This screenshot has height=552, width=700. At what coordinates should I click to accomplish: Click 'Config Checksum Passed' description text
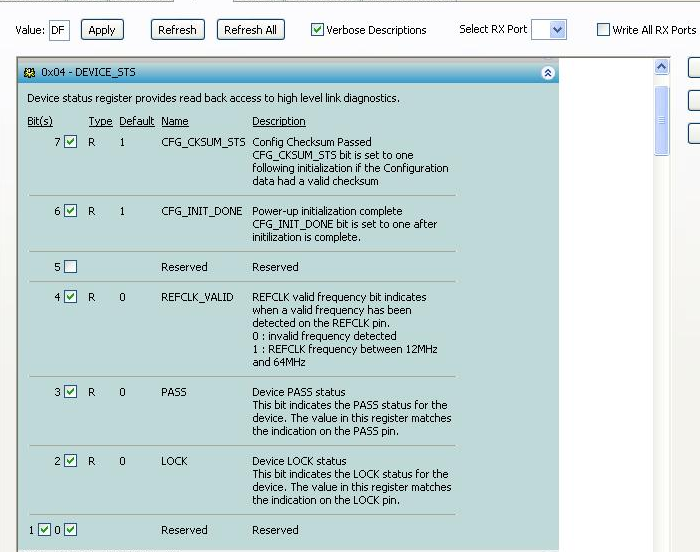point(312,142)
